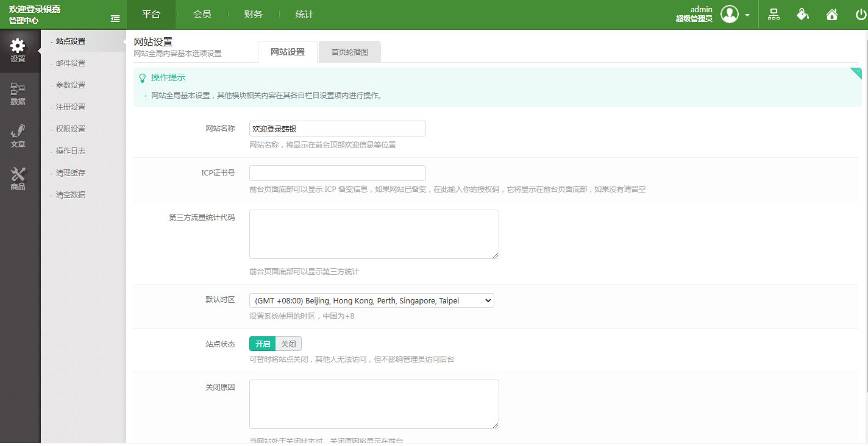The height and width of the screenshot is (446, 868).
Task: Open the 商品 tools icon section
Action: (x=18, y=179)
